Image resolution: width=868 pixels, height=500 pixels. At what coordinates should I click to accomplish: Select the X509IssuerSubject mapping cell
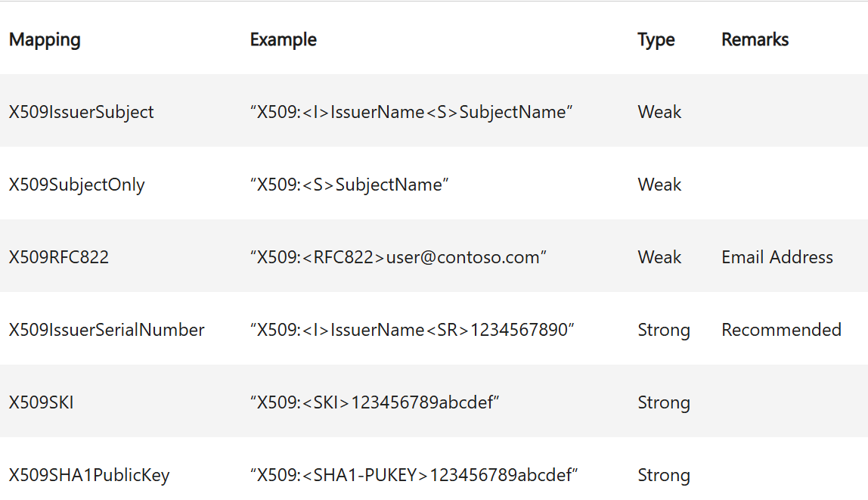pos(81,112)
